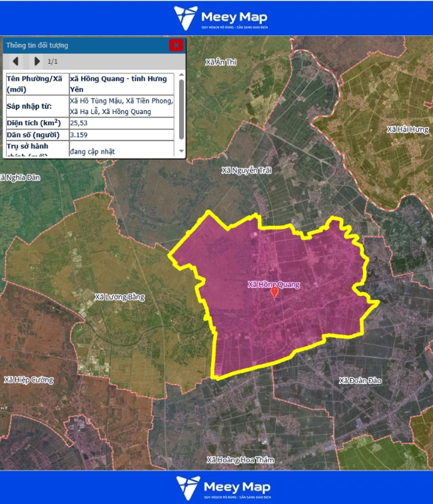The height and width of the screenshot is (504, 433).
Task: Click the Xã Nguyễn Trãi map label
Action: click(246, 171)
